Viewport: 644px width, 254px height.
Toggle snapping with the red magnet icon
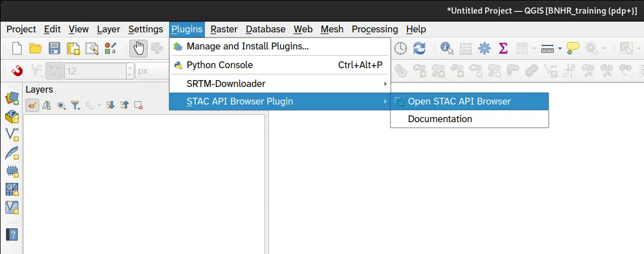[17, 70]
